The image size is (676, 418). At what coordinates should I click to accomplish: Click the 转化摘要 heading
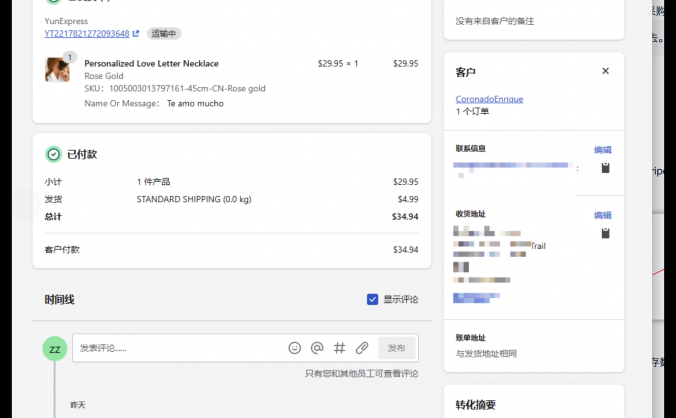pos(476,405)
